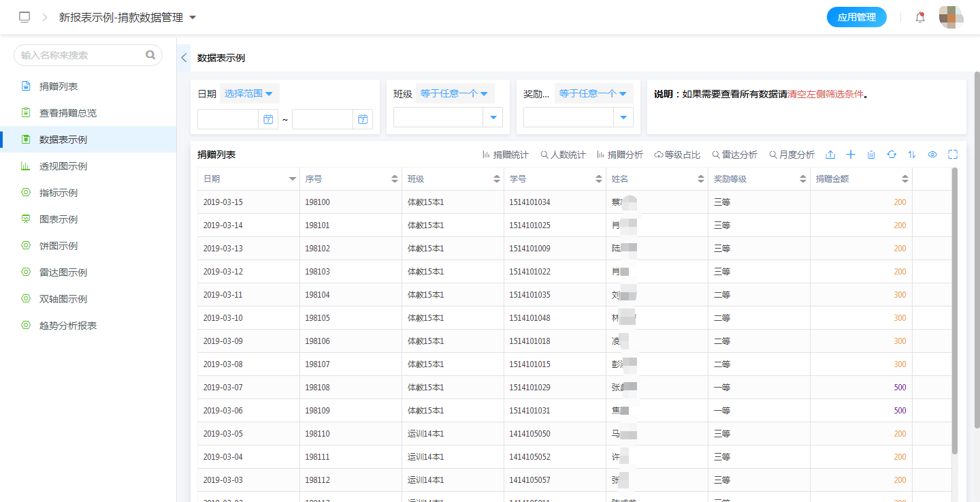Click the page vertical scrollbar
980x502 pixels.
coord(977,251)
